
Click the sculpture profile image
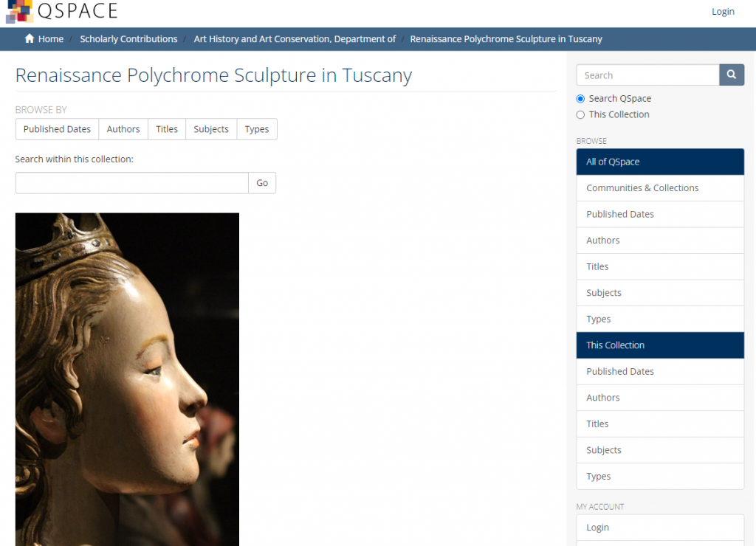tap(127, 379)
